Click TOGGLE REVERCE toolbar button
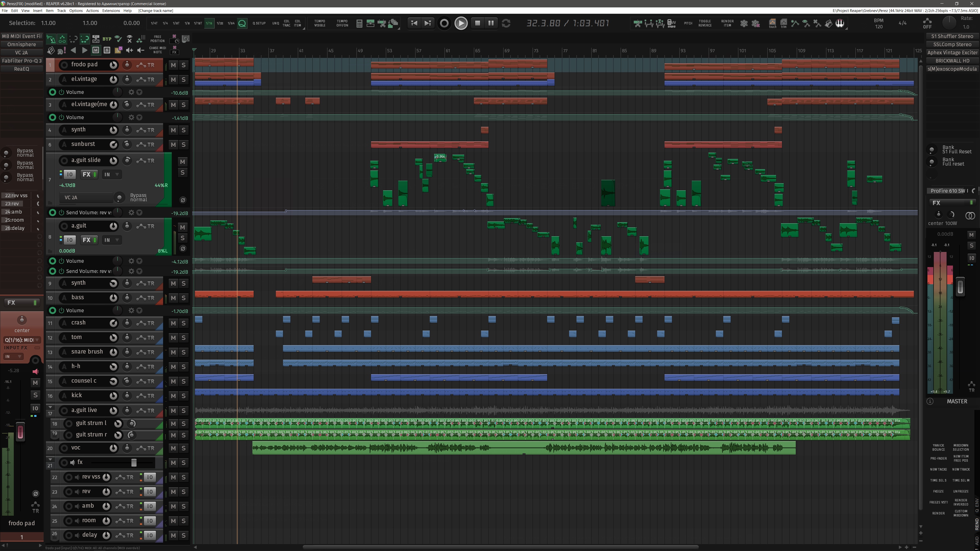Screen dimensions: 980x551 click(x=705, y=23)
